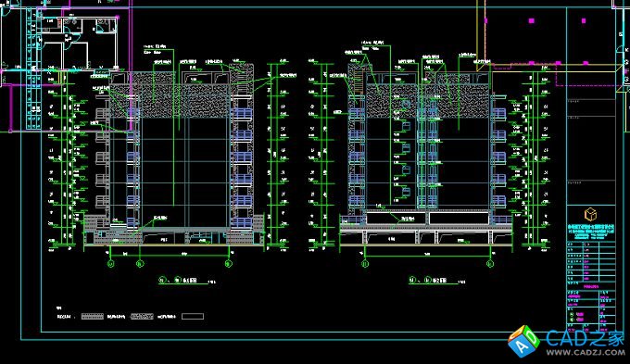Pick the empty outlined legend swatch
Image resolution: width=630 pixels, height=364 pixels.
pyautogui.click(x=193, y=317)
